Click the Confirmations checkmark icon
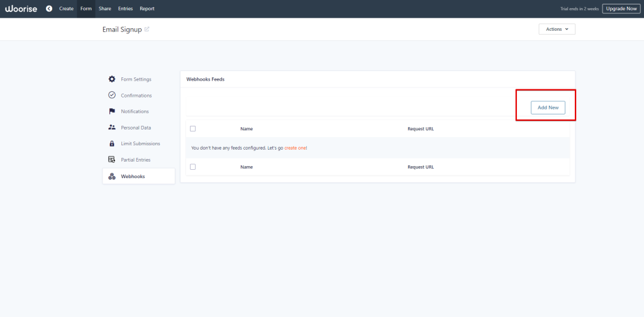 (x=112, y=96)
